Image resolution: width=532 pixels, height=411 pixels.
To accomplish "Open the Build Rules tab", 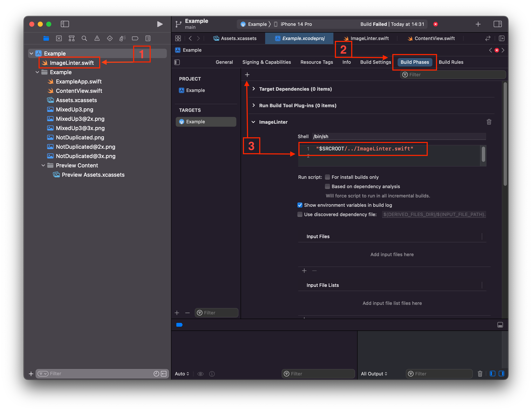I will pos(451,62).
